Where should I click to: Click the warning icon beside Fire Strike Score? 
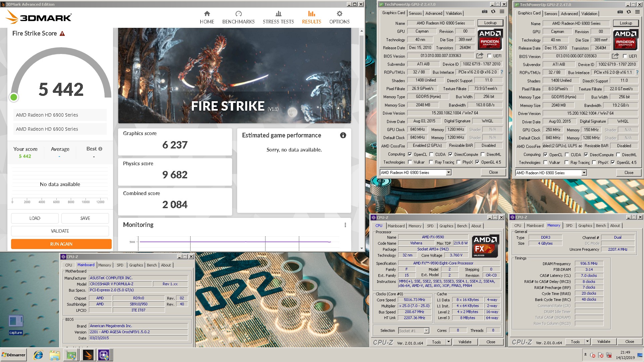point(62,34)
